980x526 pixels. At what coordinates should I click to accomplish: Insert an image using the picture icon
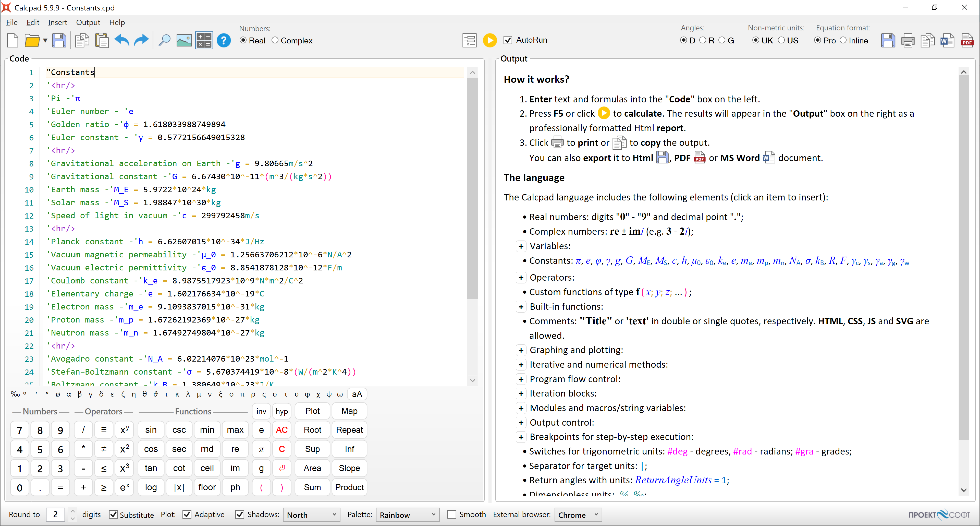(x=184, y=40)
